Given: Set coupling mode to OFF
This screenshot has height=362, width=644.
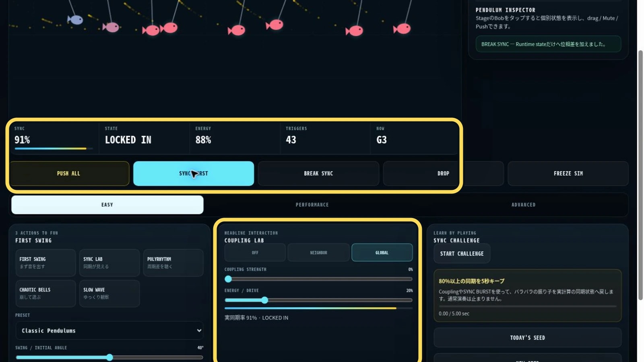Looking at the screenshot, I should [x=255, y=253].
